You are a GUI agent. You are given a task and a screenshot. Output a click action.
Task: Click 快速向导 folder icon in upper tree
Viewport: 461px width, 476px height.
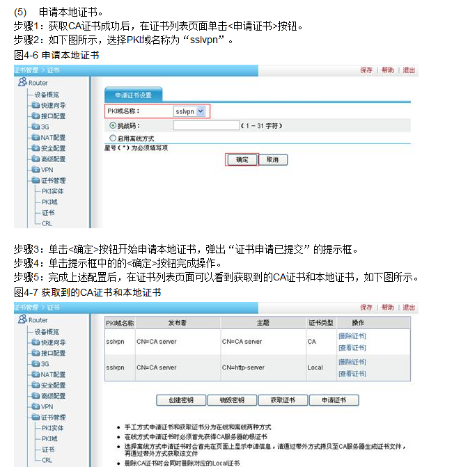pyautogui.click(x=36, y=105)
